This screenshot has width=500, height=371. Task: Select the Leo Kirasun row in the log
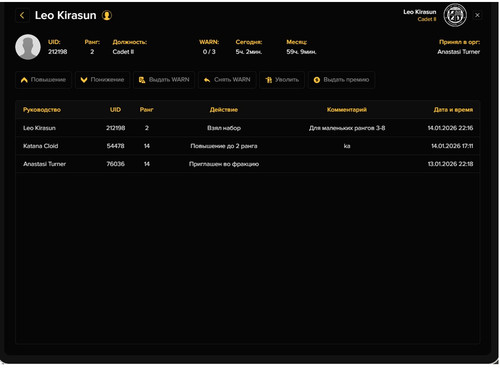coord(248,128)
